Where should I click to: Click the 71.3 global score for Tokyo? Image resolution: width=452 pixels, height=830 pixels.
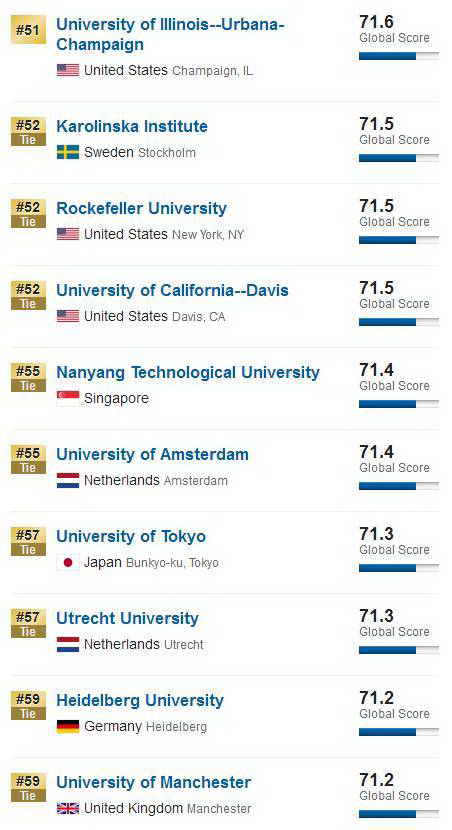tap(377, 534)
